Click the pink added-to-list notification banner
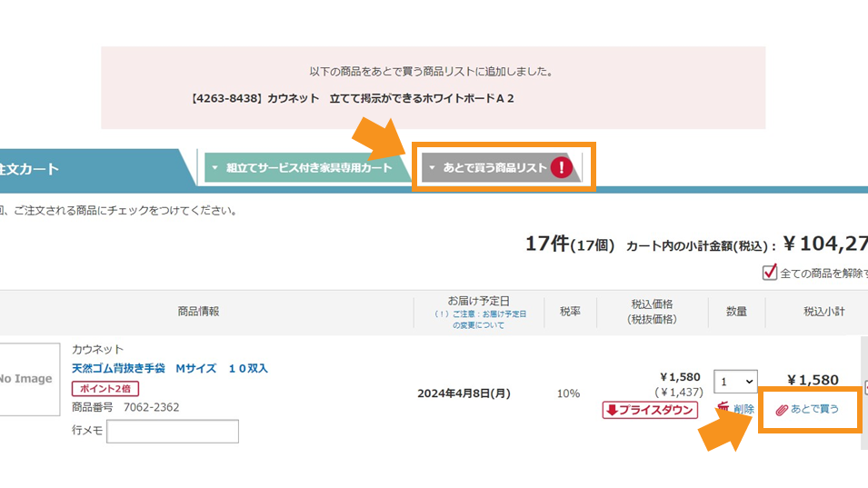The image size is (868, 488). coord(433,87)
